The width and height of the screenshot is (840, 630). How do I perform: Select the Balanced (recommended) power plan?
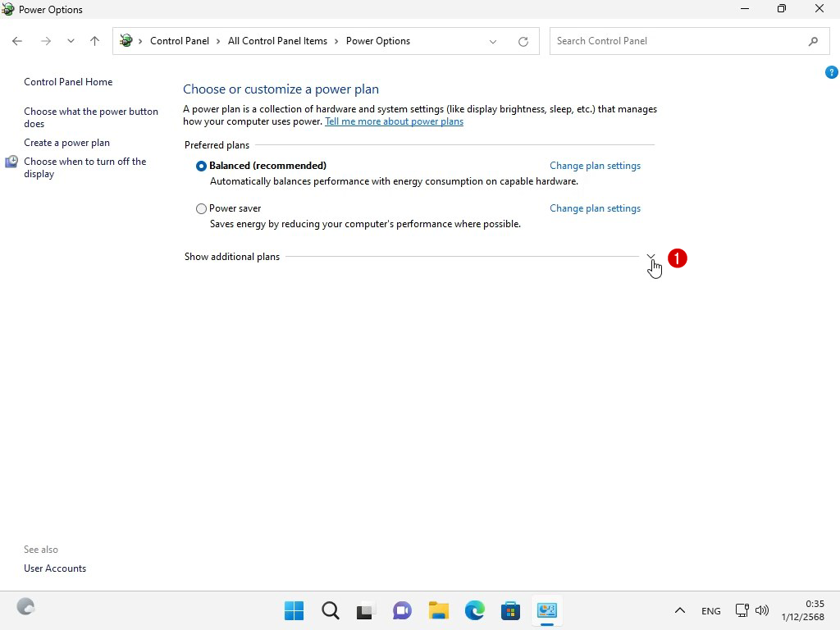coord(202,166)
